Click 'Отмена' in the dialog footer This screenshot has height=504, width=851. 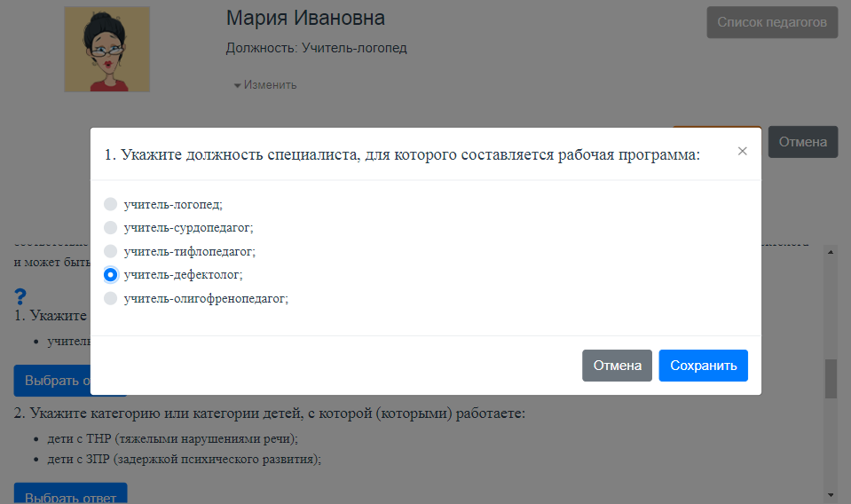[617, 366]
